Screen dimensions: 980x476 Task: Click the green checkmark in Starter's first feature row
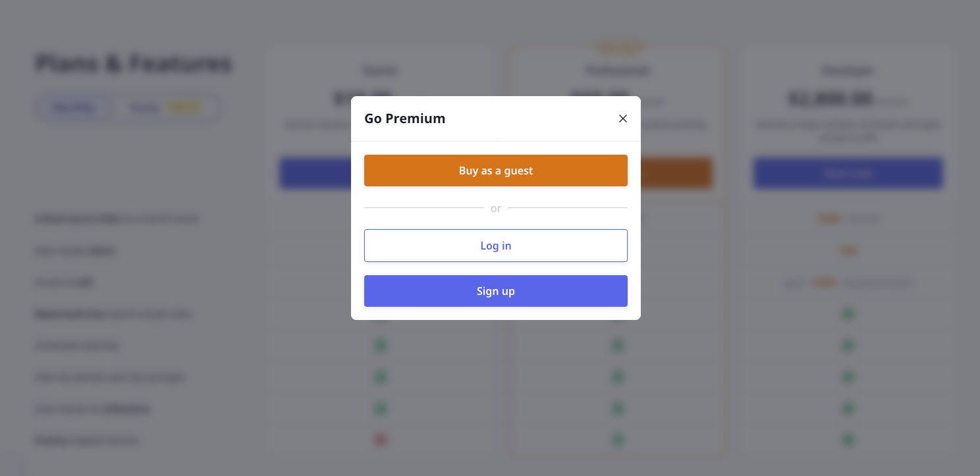[381, 314]
